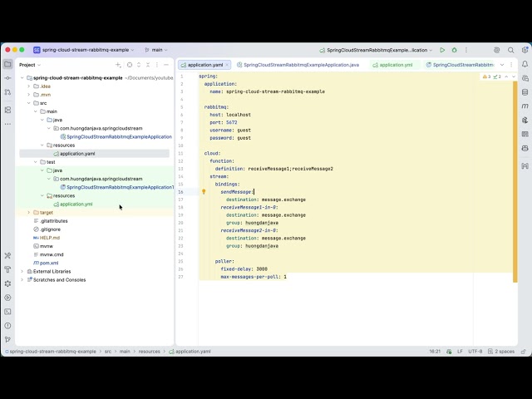Open the Commit tool window icon

tap(7, 78)
